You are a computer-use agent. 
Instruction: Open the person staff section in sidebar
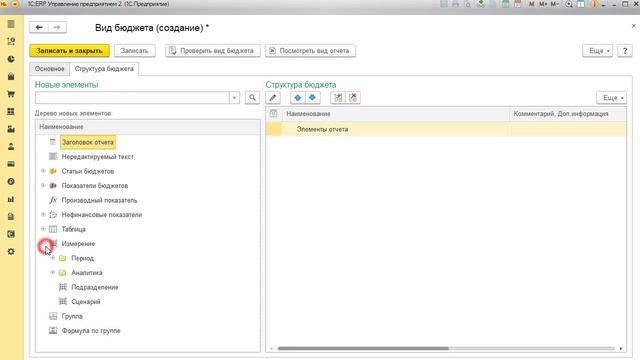click(11, 147)
